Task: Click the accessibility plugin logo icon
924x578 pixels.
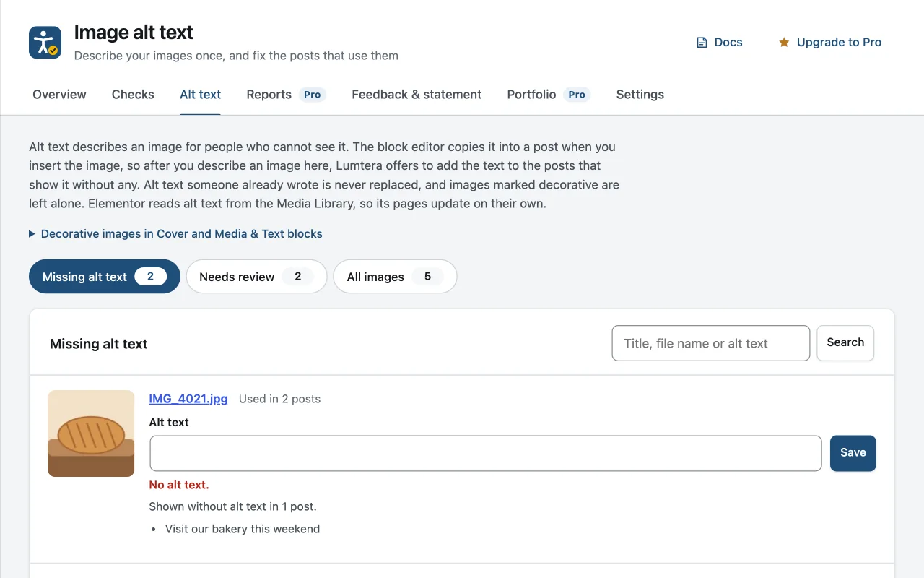Action: (45, 42)
